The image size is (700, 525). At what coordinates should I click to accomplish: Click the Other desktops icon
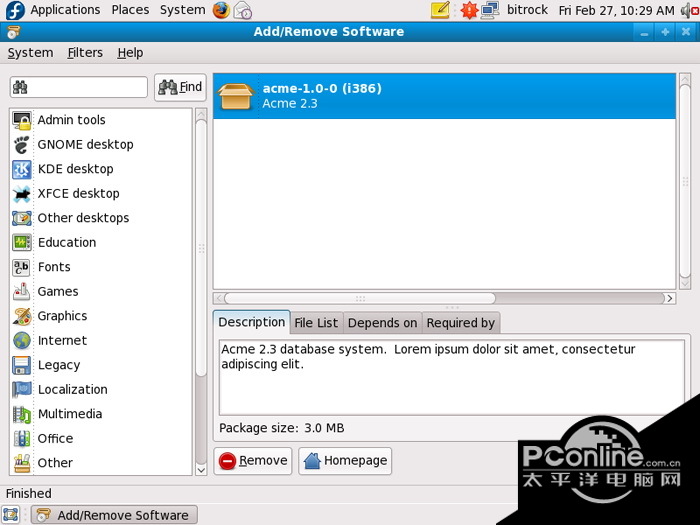click(21, 218)
